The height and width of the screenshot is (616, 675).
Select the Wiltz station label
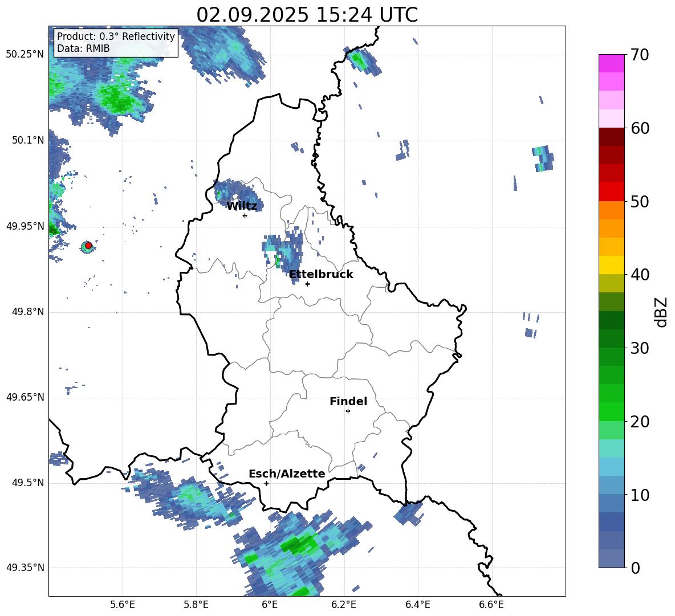pos(242,206)
